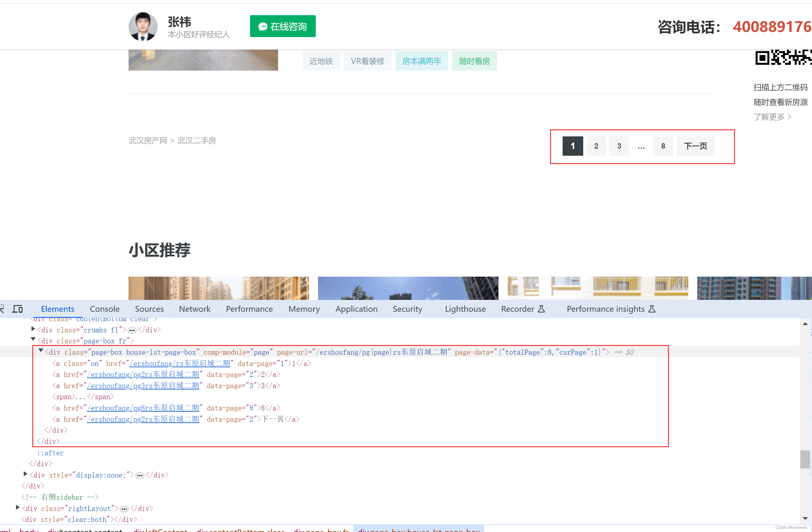Click the 随时看房 tag toggle
The image size is (812, 532).
point(475,61)
